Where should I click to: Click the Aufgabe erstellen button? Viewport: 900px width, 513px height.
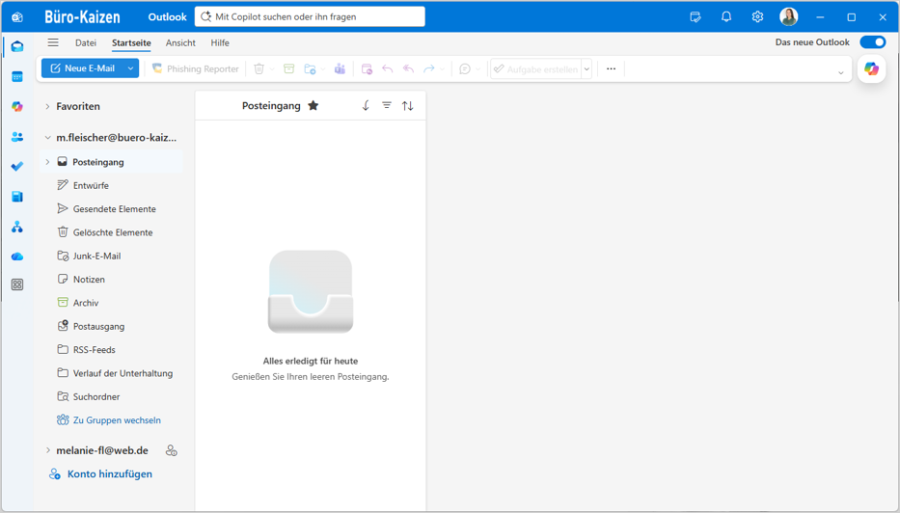click(536, 69)
